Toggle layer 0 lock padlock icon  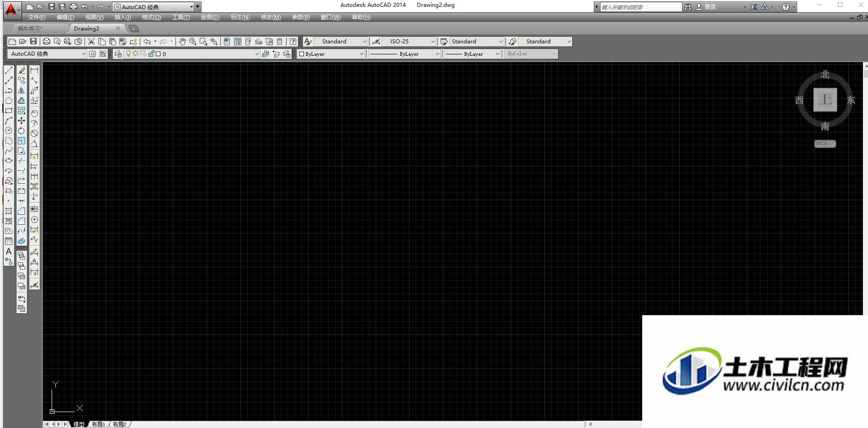pyautogui.click(x=152, y=54)
